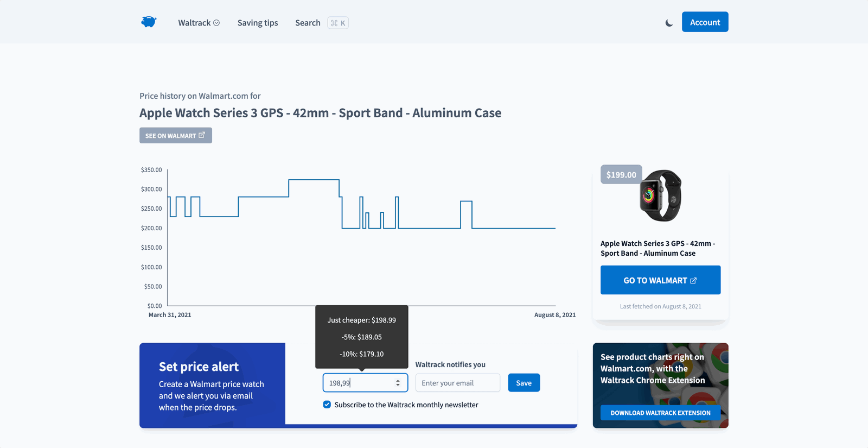Click the $350.00 axis label

(x=151, y=170)
